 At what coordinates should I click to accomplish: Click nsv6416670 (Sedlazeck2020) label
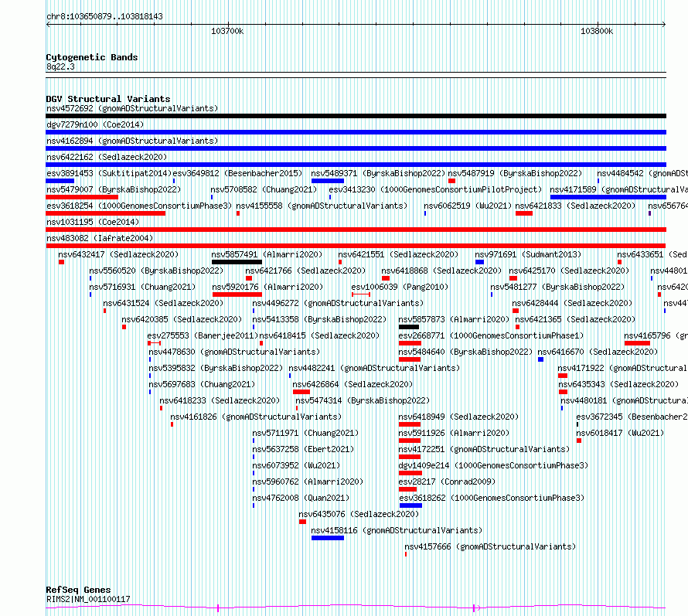click(598, 352)
